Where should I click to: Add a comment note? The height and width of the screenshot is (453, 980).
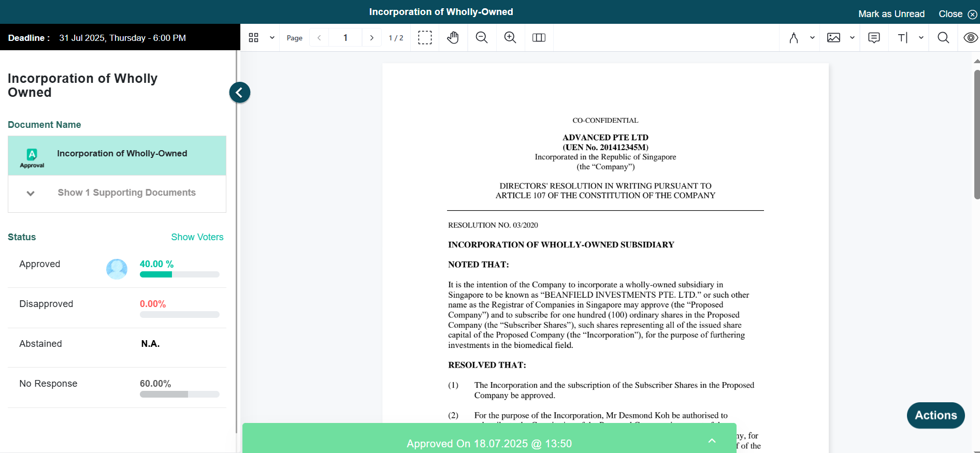(x=874, y=38)
